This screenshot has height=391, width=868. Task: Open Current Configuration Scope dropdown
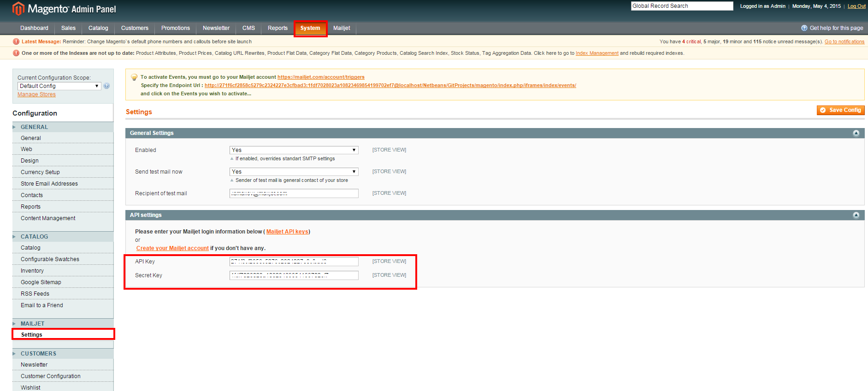(x=59, y=86)
